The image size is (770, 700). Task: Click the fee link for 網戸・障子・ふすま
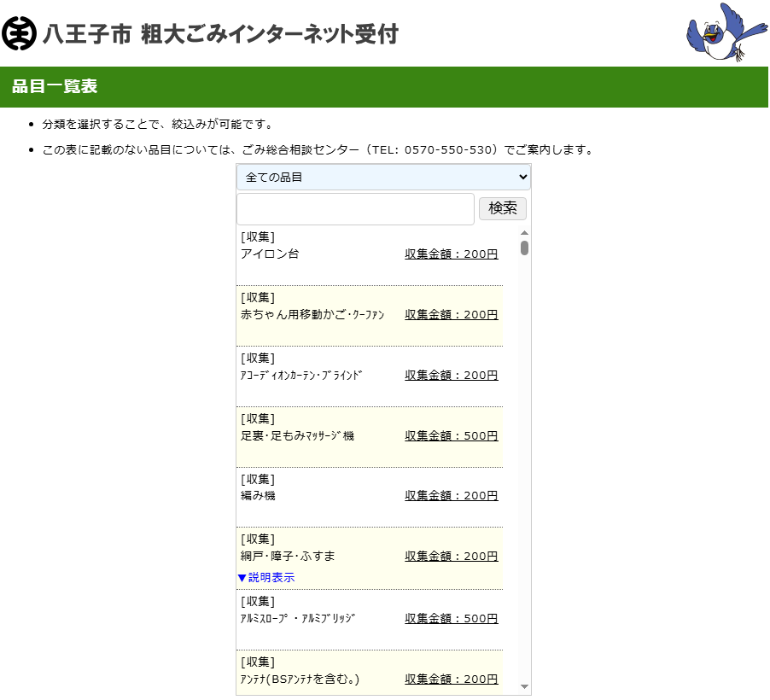451,557
